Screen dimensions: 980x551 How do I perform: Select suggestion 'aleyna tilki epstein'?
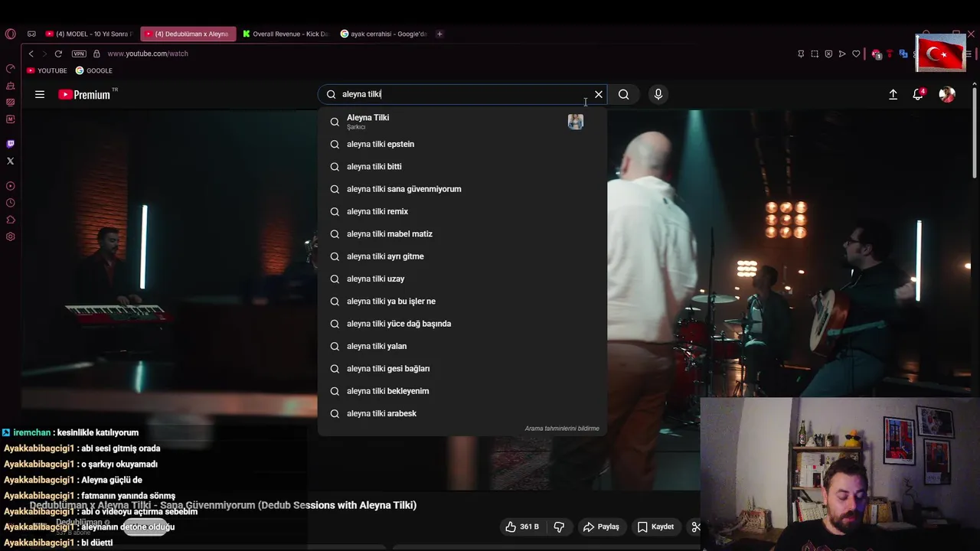tap(462, 144)
